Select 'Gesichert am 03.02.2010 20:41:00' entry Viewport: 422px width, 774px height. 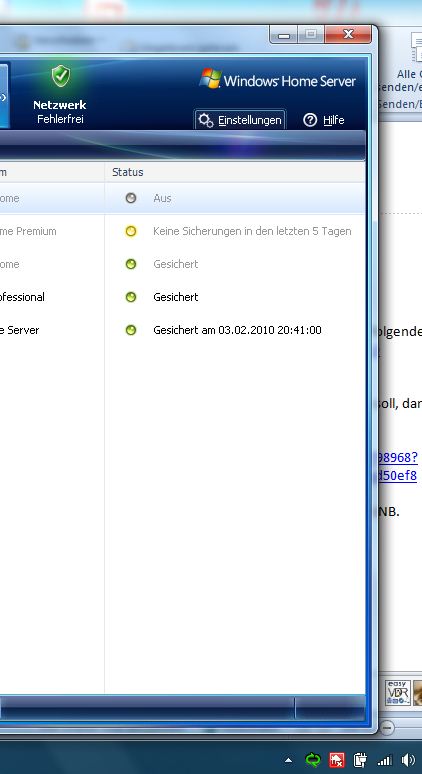[237, 330]
